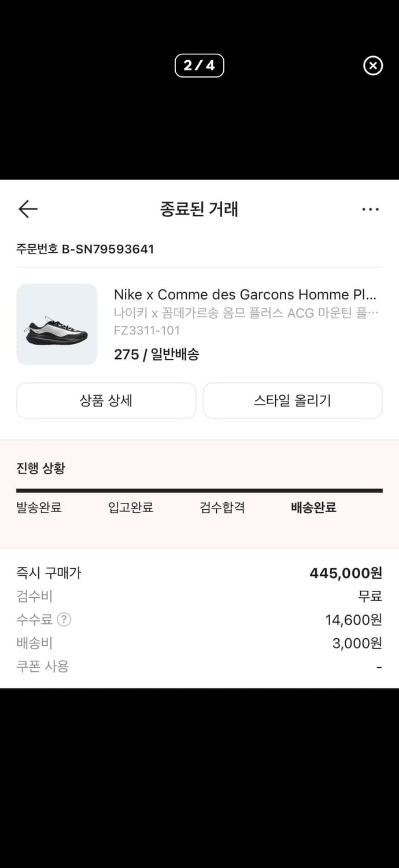Tap the 검수합격 stage indicator

point(221,507)
